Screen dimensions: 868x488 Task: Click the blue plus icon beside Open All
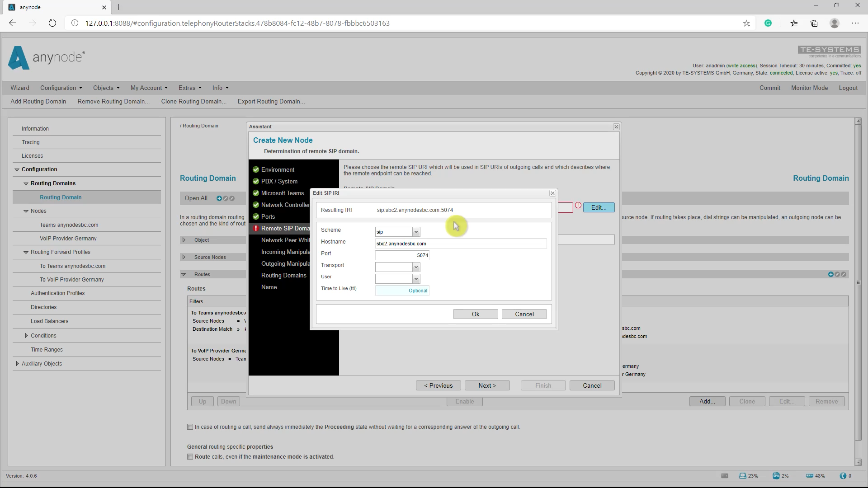pos(219,198)
